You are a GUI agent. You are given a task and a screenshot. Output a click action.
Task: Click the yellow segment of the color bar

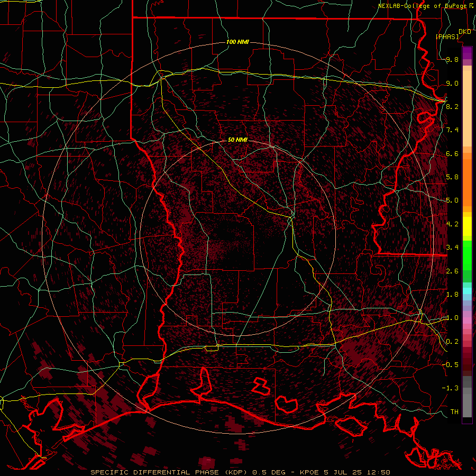(467, 226)
